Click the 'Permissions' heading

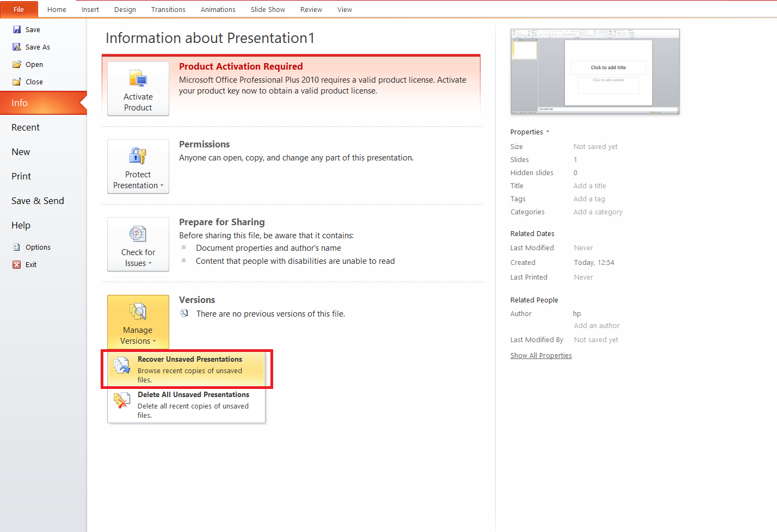click(205, 144)
